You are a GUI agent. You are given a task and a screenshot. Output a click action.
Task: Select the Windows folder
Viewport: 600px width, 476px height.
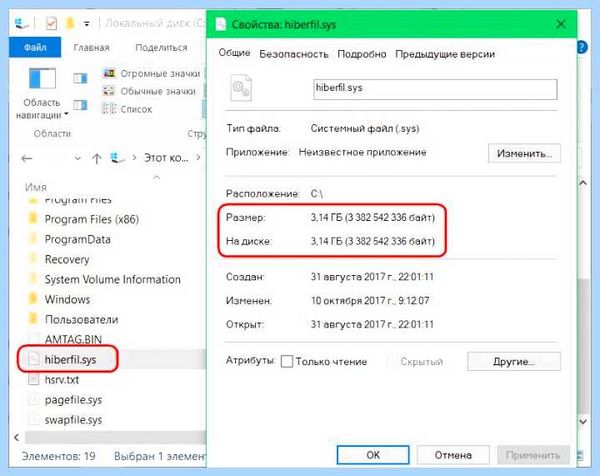[x=67, y=299]
